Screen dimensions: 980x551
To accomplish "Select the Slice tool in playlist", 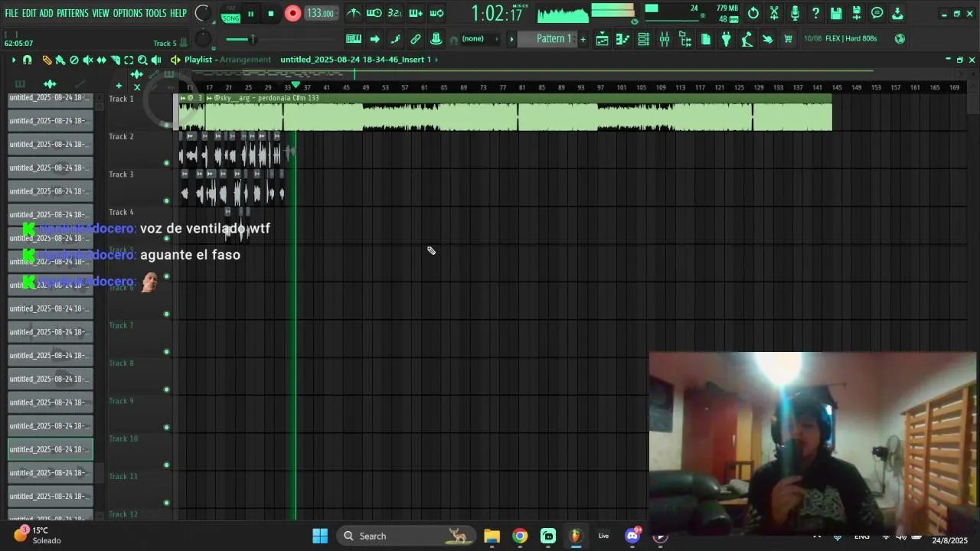I will [115, 60].
